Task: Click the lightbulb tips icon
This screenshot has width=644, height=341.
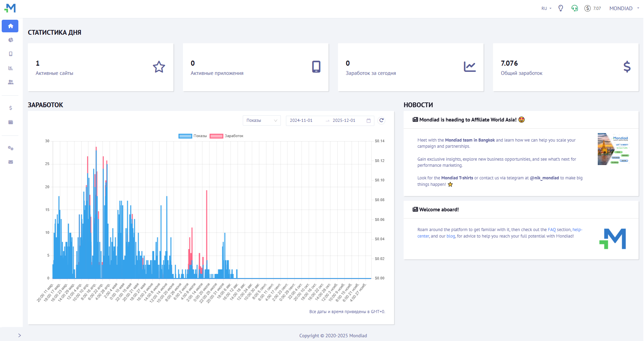Action: 561,8
